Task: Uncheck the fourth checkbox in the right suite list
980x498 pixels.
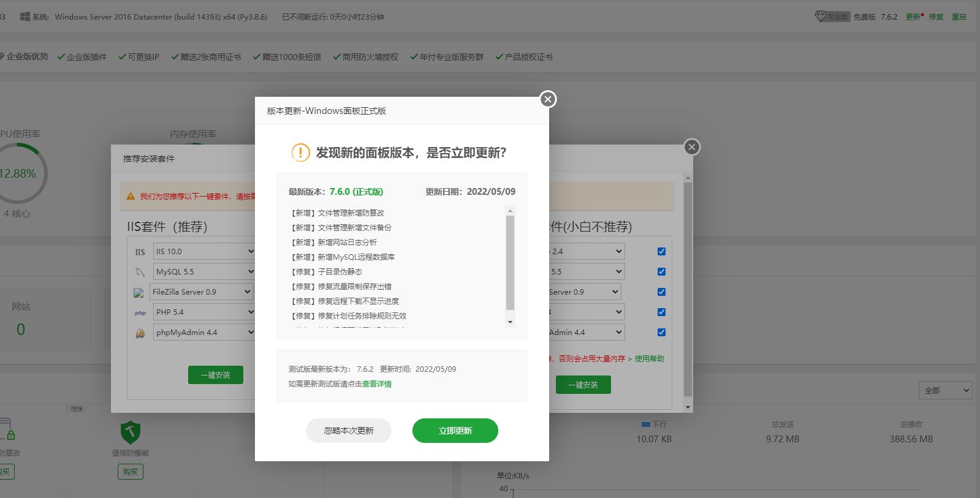Action: pos(661,312)
